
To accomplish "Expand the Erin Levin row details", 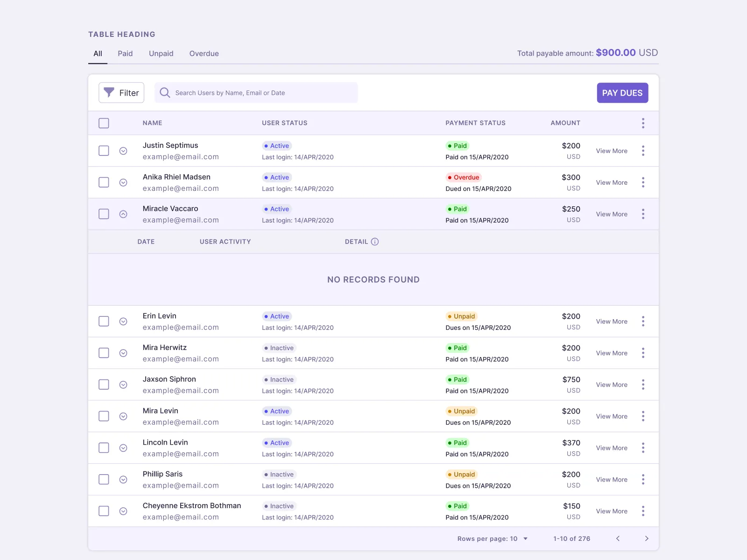I will pos(123,321).
